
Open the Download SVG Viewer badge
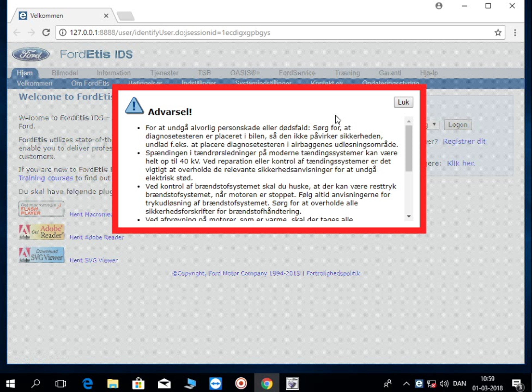tap(41, 255)
